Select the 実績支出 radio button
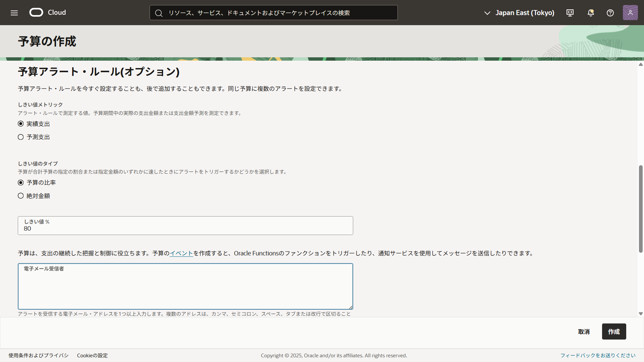This screenshot has width=644, height=362. tap(21, 124)
